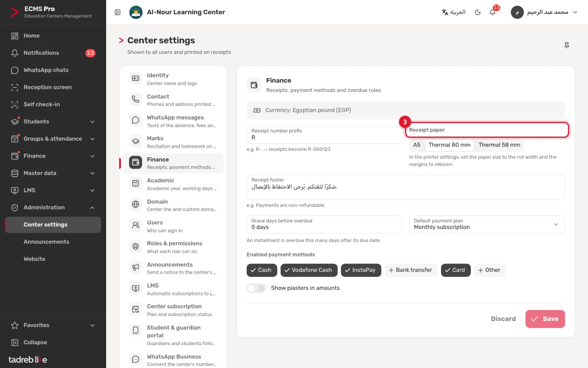Click the sidebar panel toggle icon
This screenshot has width=588, height=368.
(x=118, y=12)
